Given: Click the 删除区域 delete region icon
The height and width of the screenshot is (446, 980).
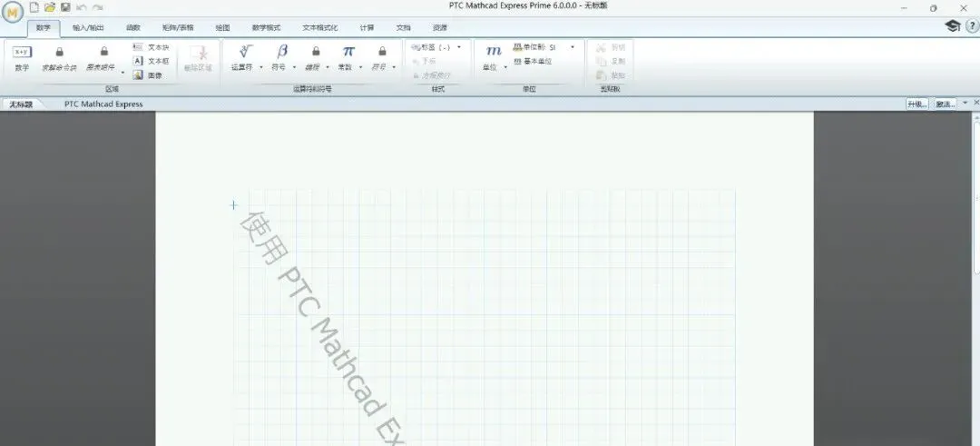Looking at the screenshot, I should pyautogui.click(x=198, y=59).
